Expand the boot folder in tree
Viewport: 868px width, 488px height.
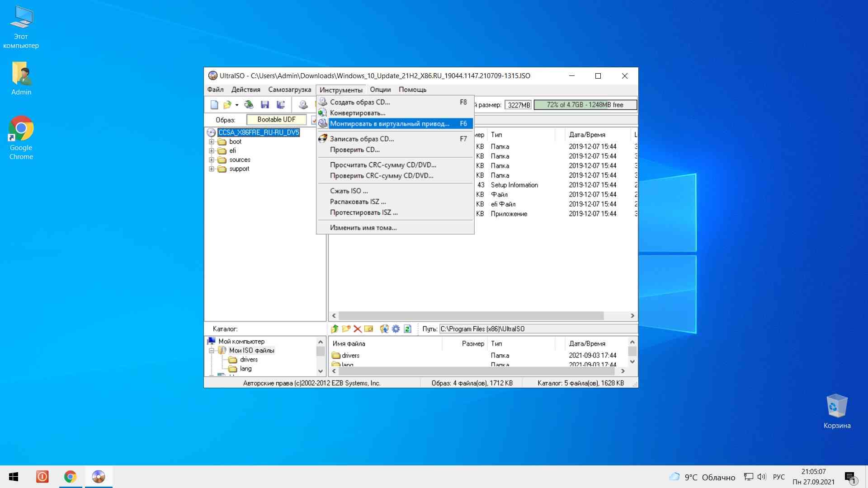point(211,142)
